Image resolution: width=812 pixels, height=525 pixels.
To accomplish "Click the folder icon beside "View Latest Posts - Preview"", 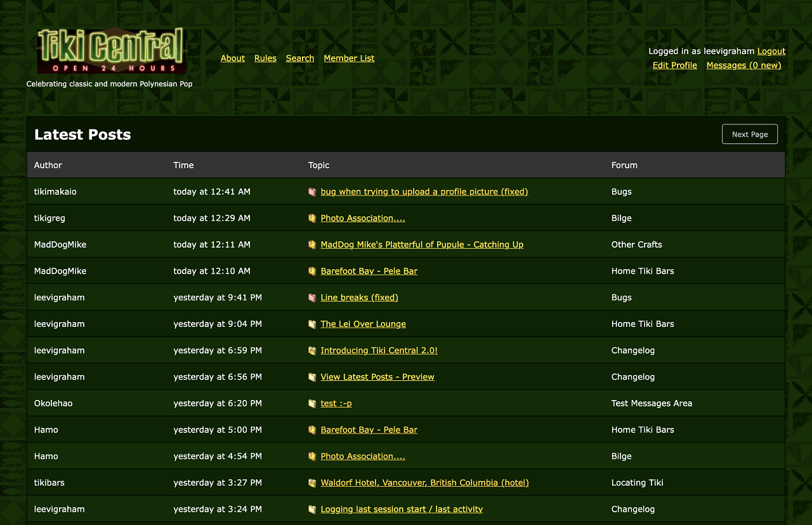I will (x=312, y=376).
